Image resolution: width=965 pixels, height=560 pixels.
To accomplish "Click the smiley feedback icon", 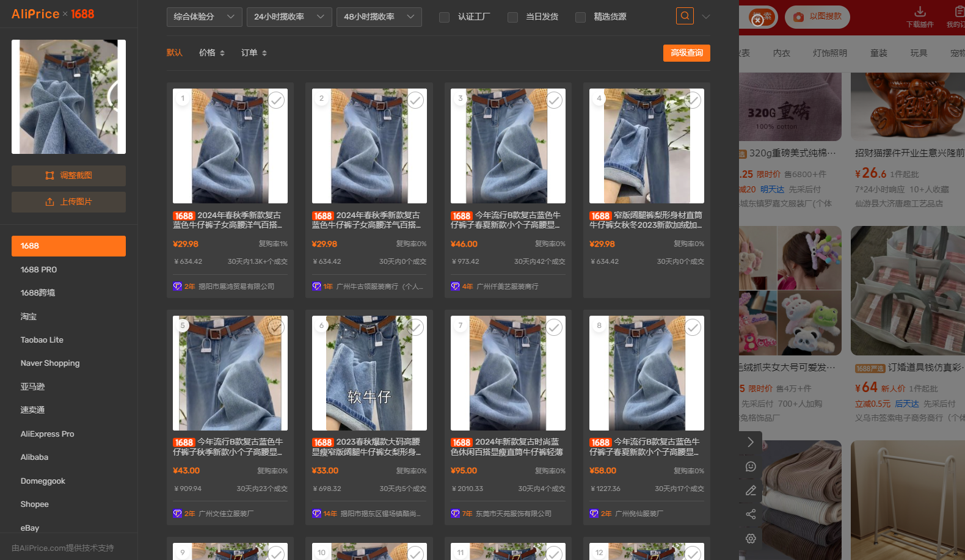I will tap(751, 467).
